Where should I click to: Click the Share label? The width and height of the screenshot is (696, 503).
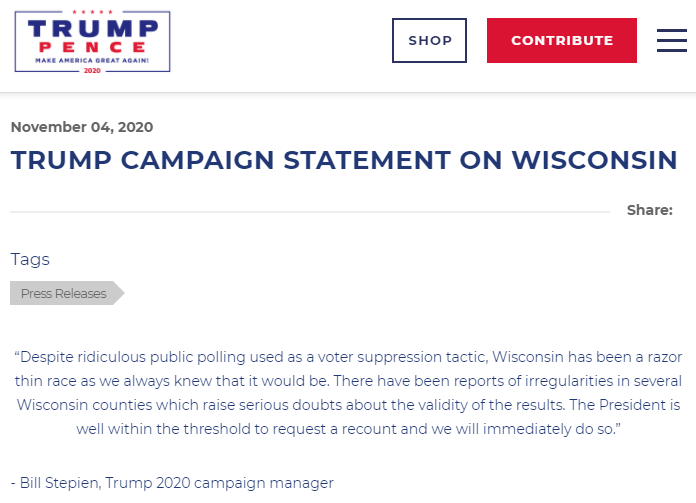click(x=649, y=210)
